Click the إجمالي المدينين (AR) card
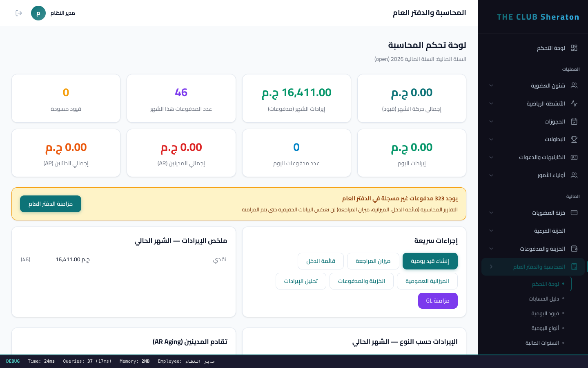This screenshot has height=368, width=588. (x=181, y=153)
